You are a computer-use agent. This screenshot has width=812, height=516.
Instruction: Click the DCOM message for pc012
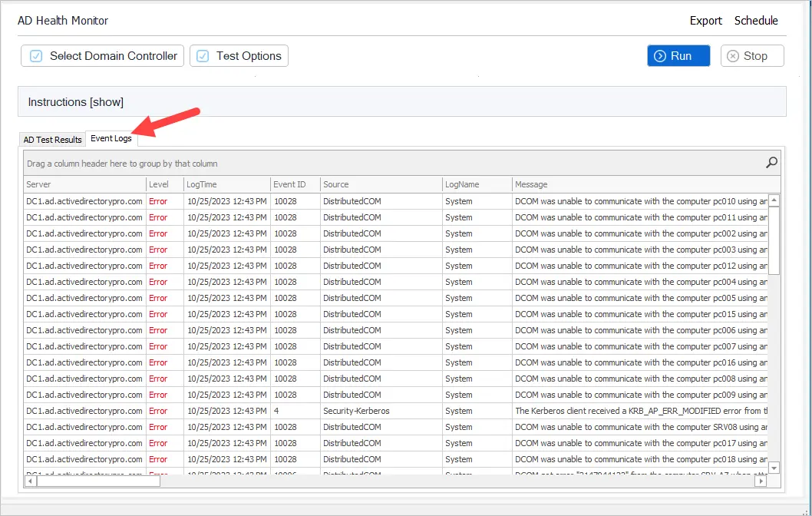pos(641,265)
